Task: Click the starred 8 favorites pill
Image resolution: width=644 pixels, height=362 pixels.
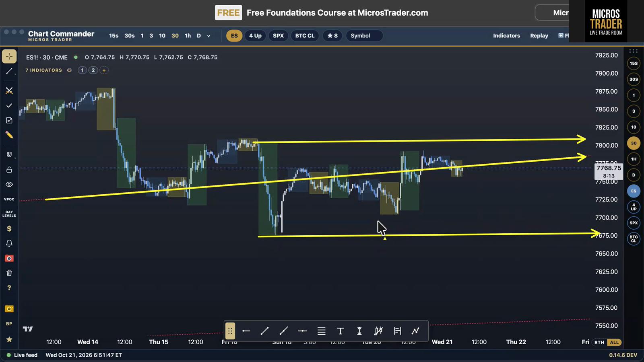Action: point(332,36)
